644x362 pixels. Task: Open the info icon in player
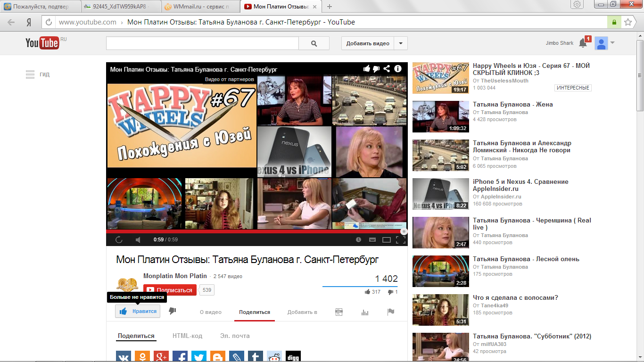point(398,69)
